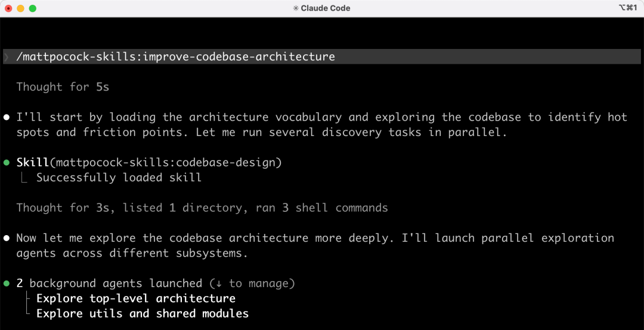Click the white bullet before "I'll start by loading"
The width and height of the screenshot is (644, 330).
point(6,118)
